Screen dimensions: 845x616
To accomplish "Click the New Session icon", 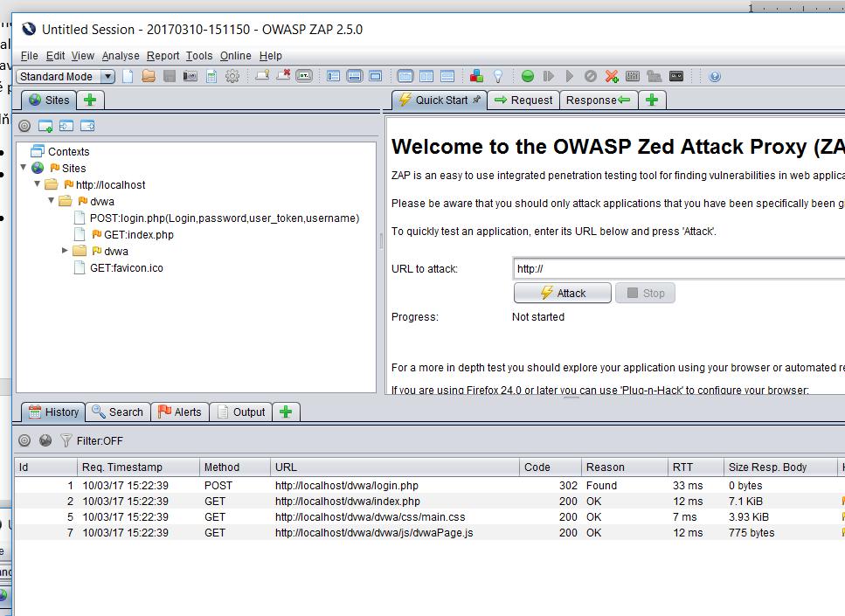I will point(128,76).
